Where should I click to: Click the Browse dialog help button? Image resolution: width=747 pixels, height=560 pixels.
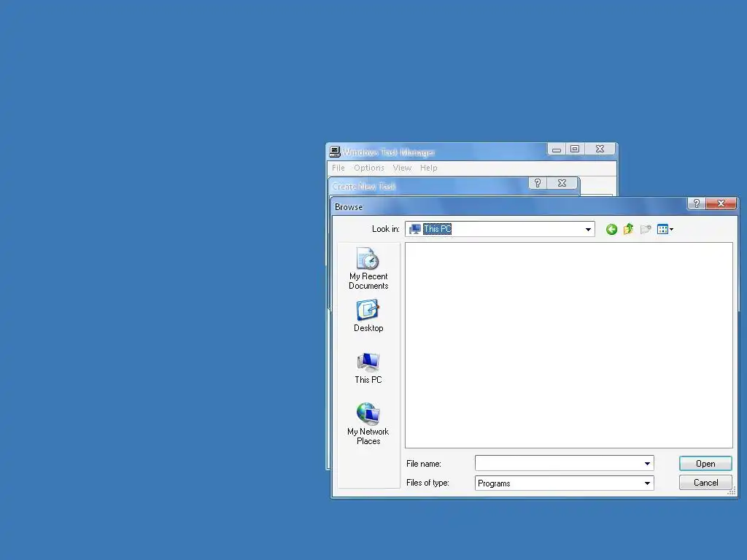697,204
